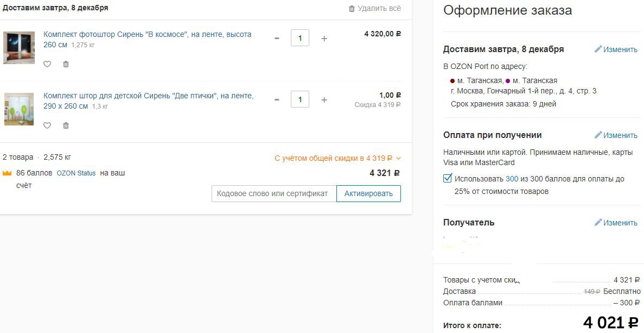Delete "В космосе" curtains with trash icon
The width and height of the screenshot is (644, 333).
(66, 64)
